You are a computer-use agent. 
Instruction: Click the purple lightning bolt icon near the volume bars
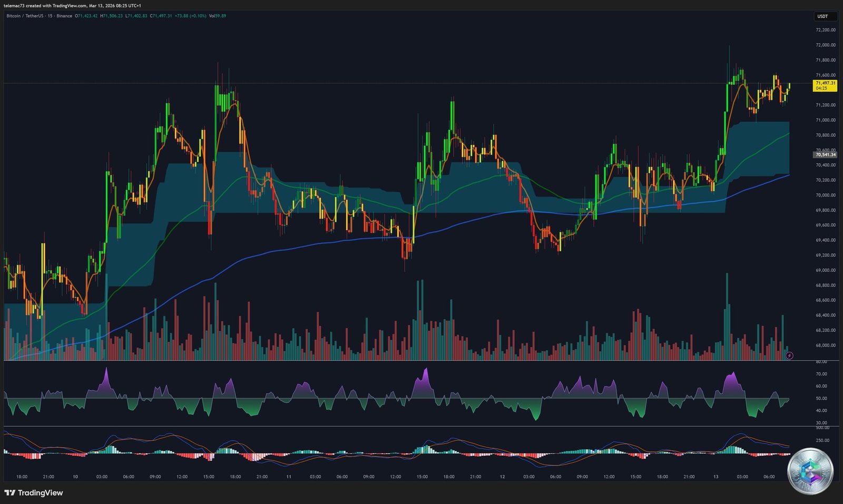coord(789,355)
